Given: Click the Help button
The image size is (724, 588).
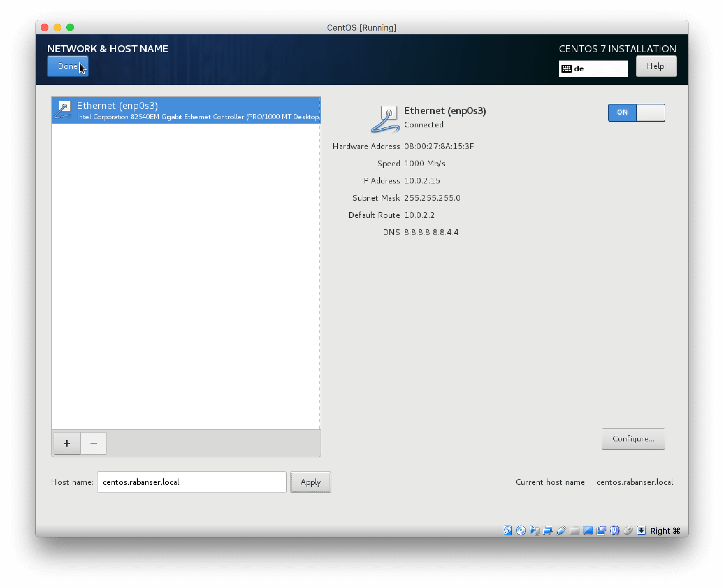Looking at the screenshot, I should point(656,65).
